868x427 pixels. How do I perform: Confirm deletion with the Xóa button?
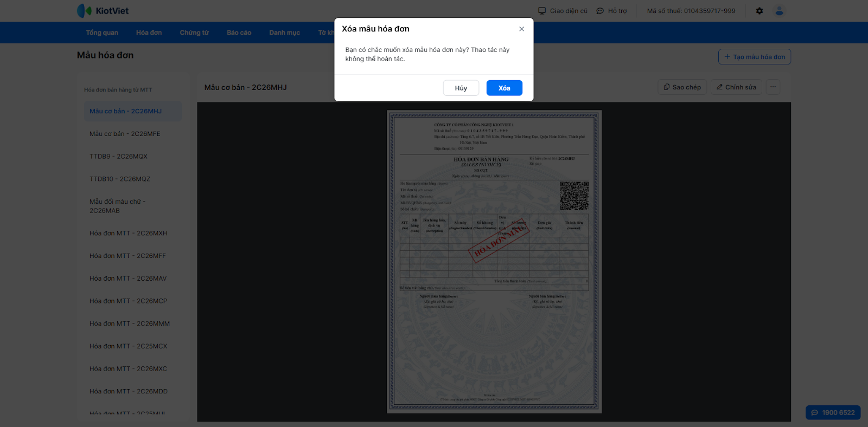pos(504,88)
